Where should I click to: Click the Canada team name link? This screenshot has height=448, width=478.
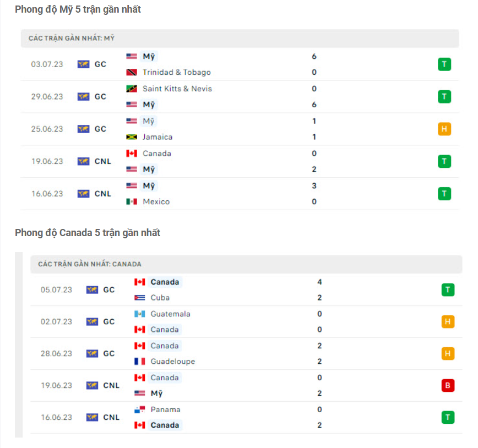(x=165, y=282)
